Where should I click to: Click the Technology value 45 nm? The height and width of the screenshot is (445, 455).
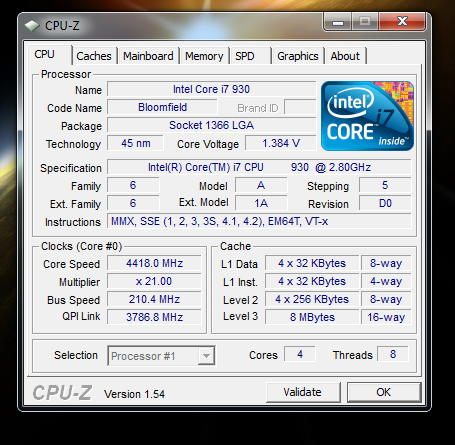click(x=135, y=143)
